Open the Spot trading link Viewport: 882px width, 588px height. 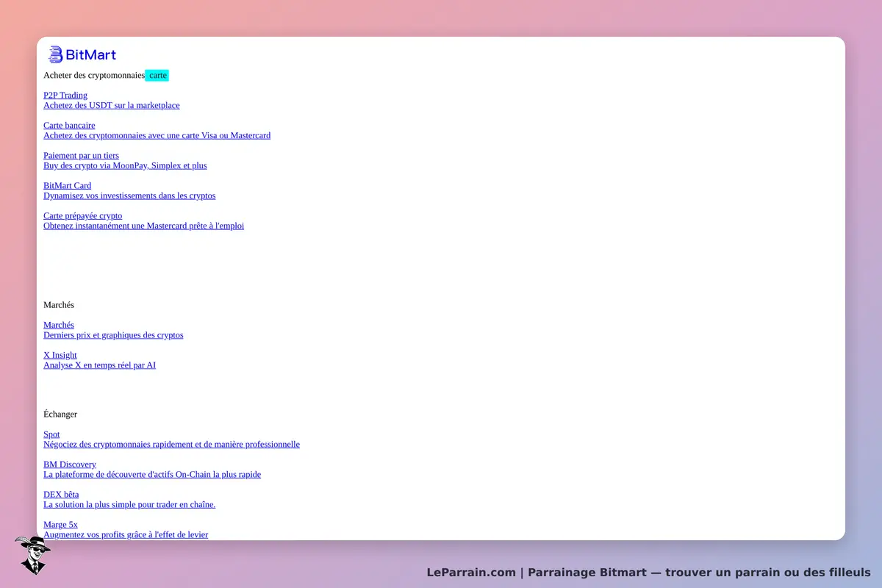51,435
